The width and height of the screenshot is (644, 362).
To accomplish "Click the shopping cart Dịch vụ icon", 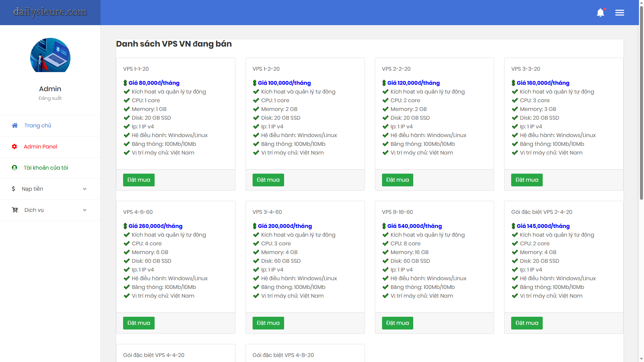I will (15, 210).
